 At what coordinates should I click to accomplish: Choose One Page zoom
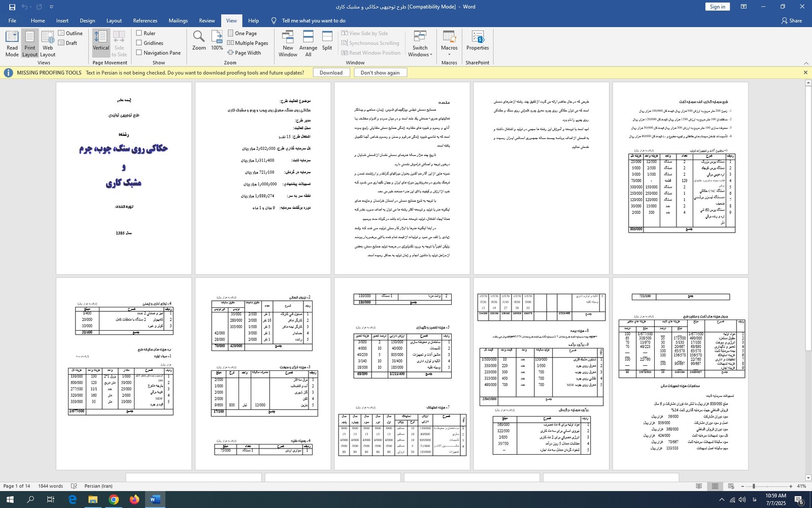pyautogui.click(x=242, y=34)
